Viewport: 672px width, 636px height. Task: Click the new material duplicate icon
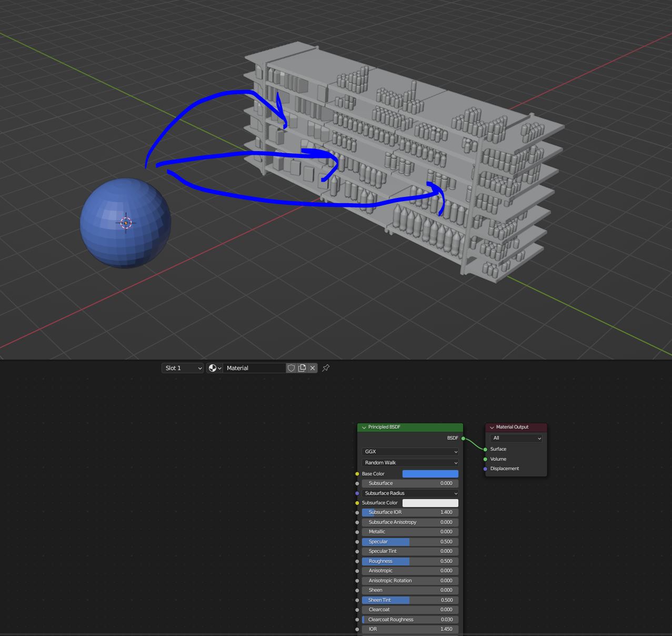tap(302, 368)
